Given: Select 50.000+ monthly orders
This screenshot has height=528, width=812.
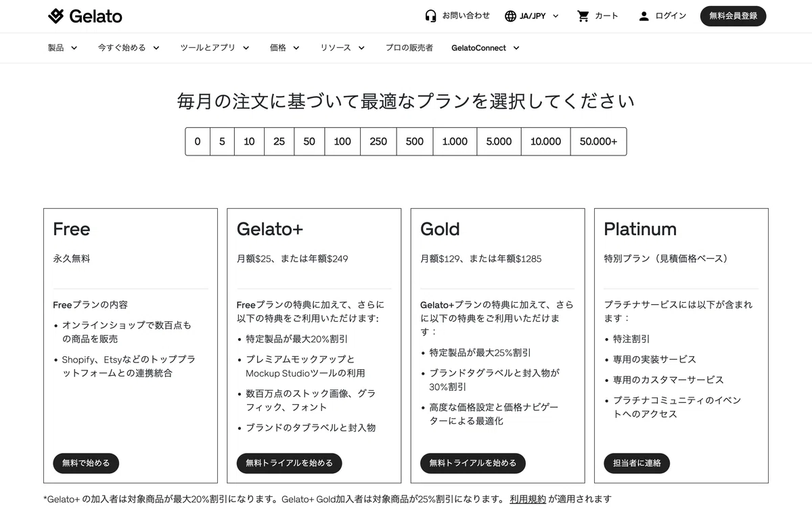Looking at the screenshot, I should (x=598, y=141).
